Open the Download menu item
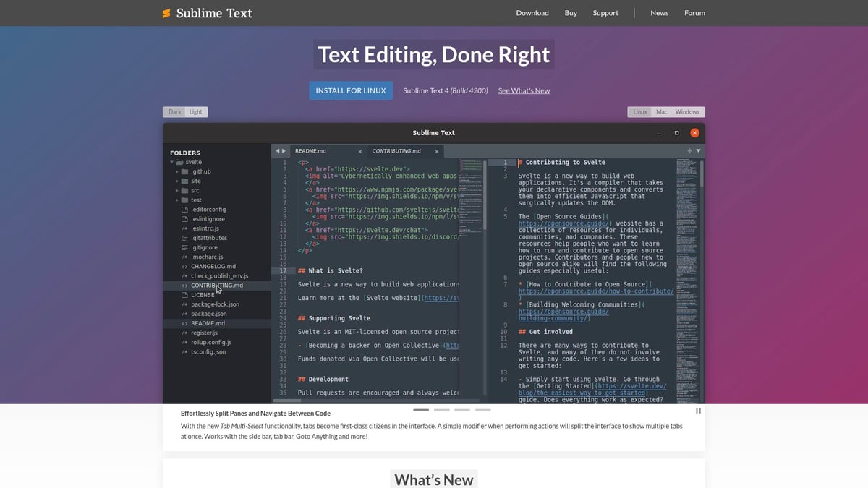Screen dimensions: 868x488 click(x=532, y=13)
